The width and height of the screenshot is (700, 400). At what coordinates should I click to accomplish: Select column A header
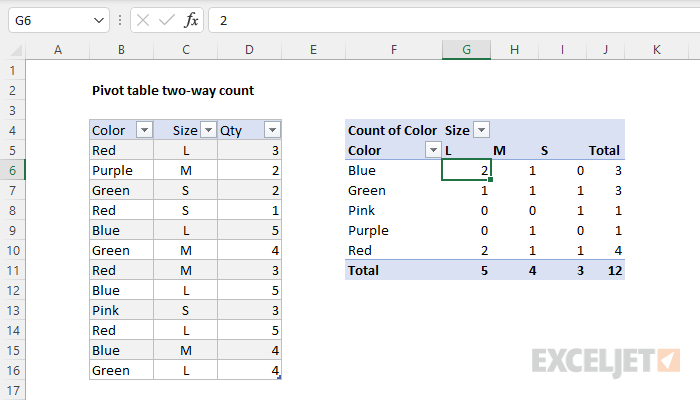58,50
